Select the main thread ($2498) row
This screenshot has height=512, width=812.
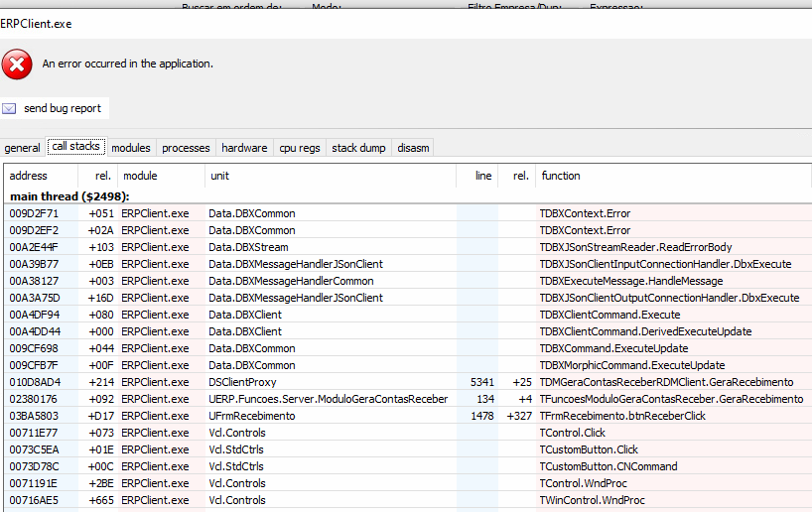[x=69, y=196]
